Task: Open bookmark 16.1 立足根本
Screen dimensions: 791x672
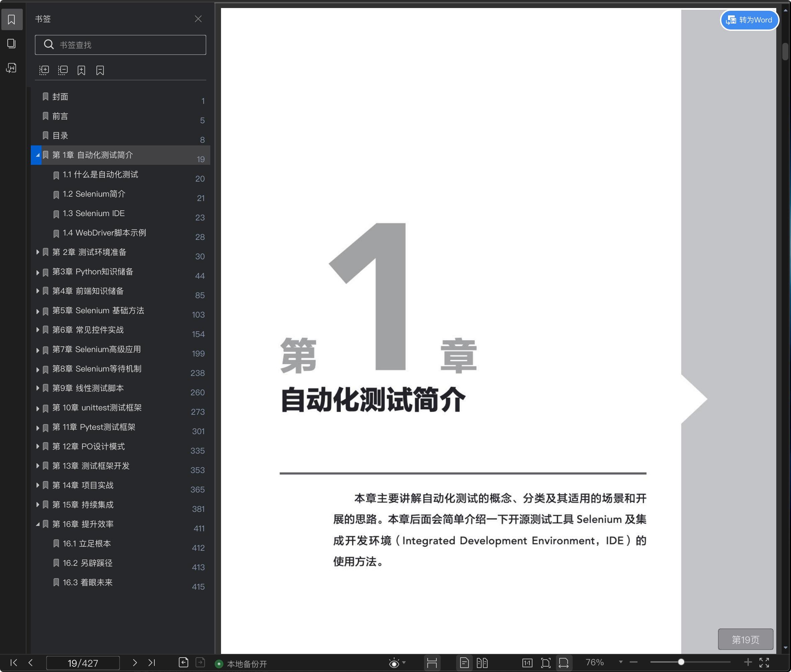Action: (x=120, y=544)
